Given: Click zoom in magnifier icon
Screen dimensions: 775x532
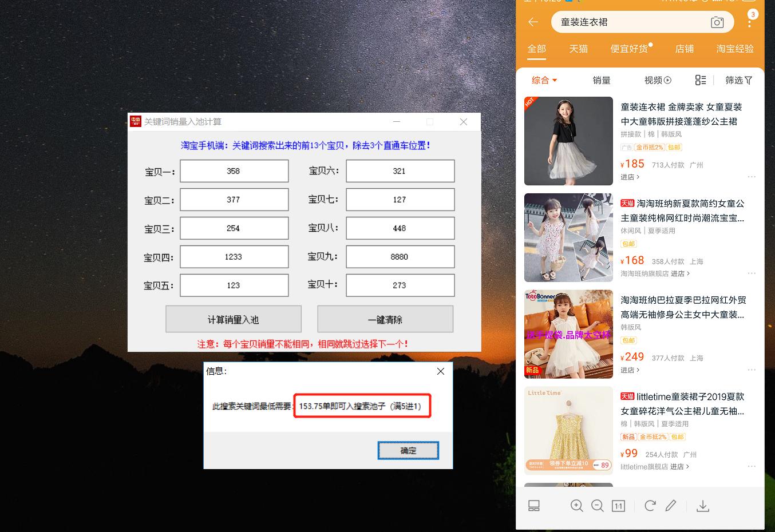Looking at the screenshot, I should point(577,506).
